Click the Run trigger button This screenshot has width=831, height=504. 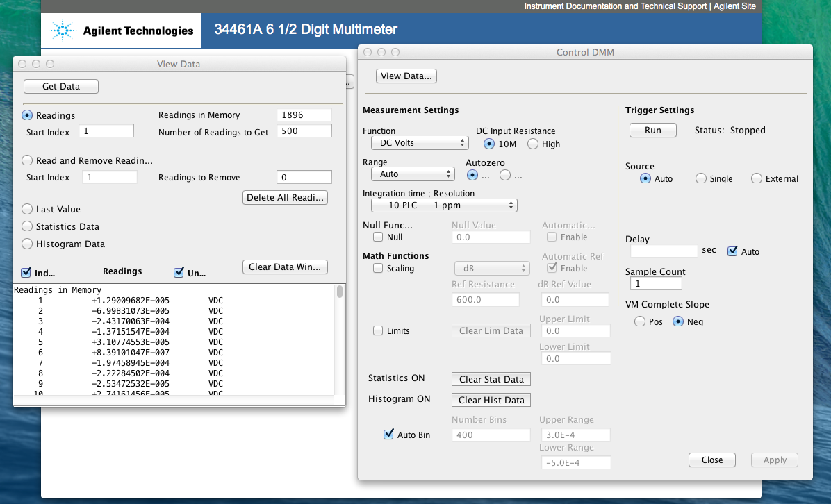coord(653,131)
